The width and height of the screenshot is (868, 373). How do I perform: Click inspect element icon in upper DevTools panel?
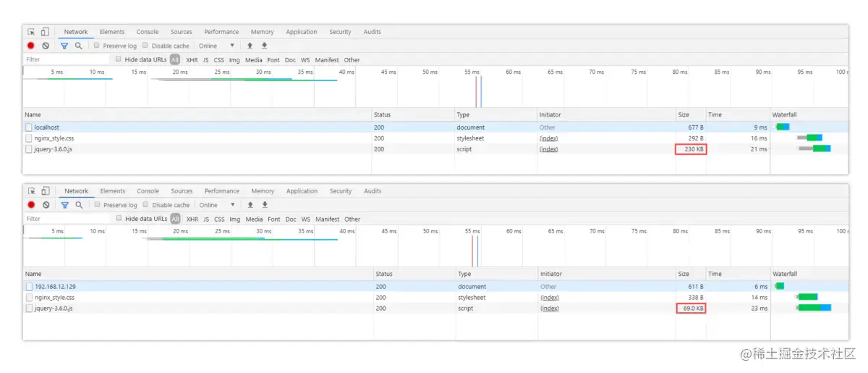pos(31,32)
